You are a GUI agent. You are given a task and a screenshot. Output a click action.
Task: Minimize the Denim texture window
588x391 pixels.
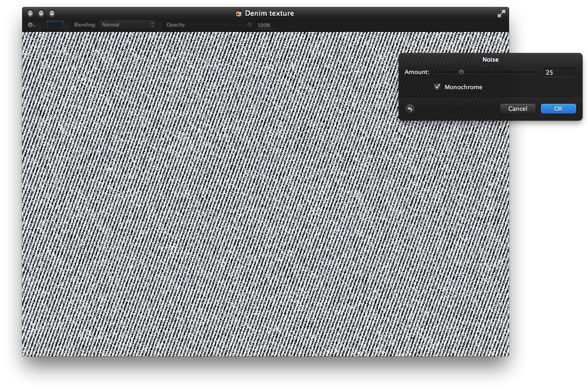pos(41,12)
